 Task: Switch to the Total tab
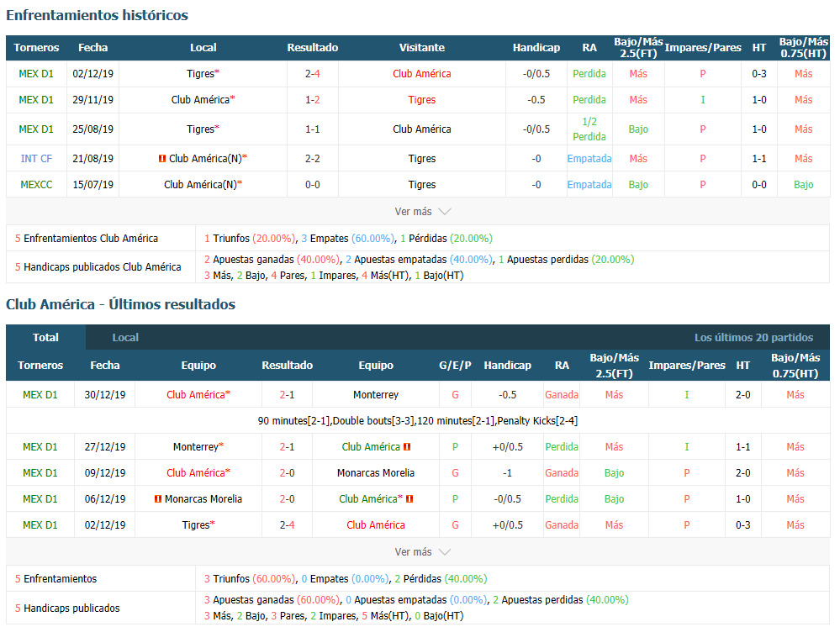[45, 337]
